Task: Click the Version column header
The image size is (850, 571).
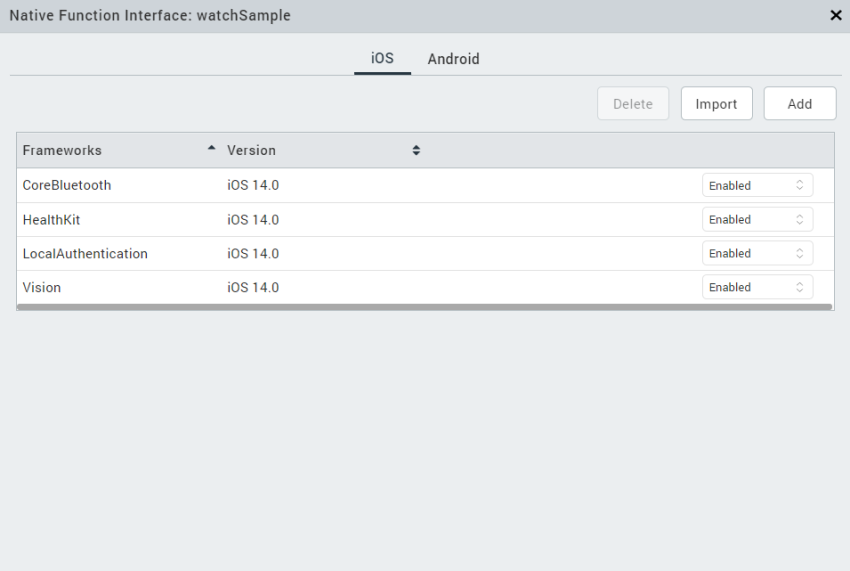Action: point(324,150)
